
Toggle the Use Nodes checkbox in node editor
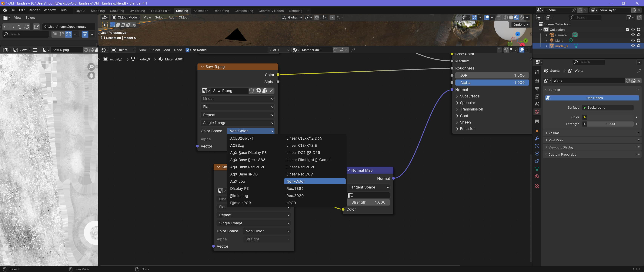pyautogui.click(x=188, y=50)
